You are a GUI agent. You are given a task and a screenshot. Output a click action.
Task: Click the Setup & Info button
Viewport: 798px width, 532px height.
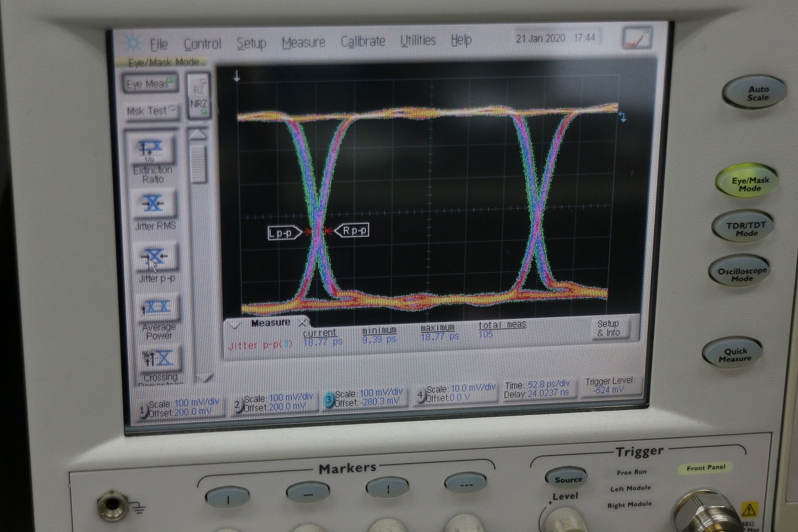[608, 328]
